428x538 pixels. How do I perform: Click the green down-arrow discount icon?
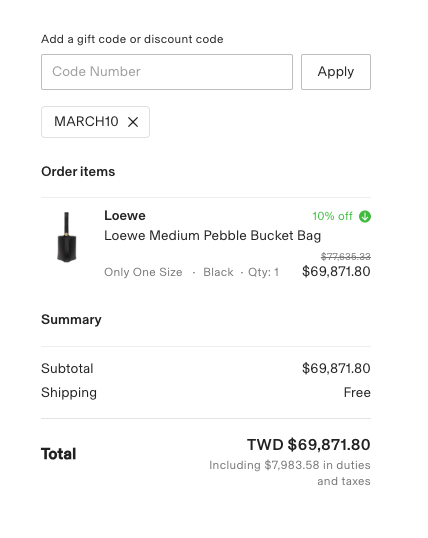click(365, 217)
